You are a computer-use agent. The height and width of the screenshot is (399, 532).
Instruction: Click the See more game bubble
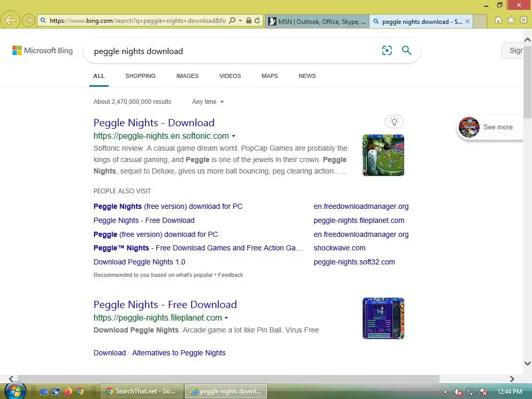(x=490, y=127)
